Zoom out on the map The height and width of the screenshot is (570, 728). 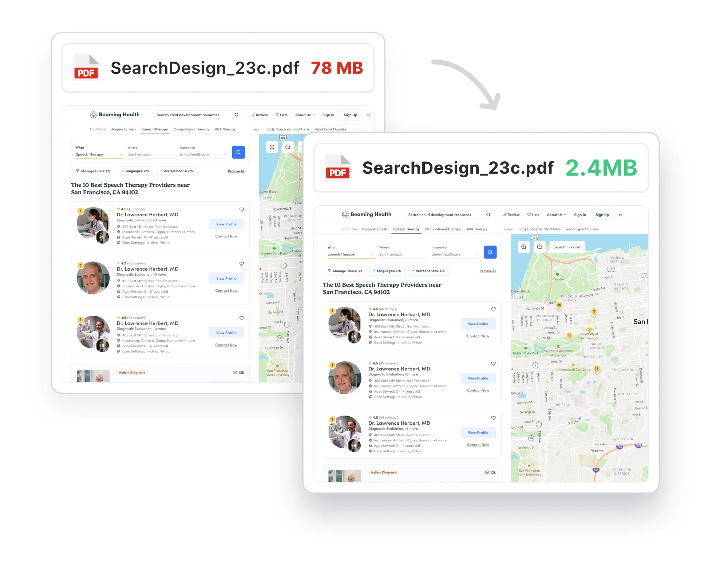(x=540, y=247)
